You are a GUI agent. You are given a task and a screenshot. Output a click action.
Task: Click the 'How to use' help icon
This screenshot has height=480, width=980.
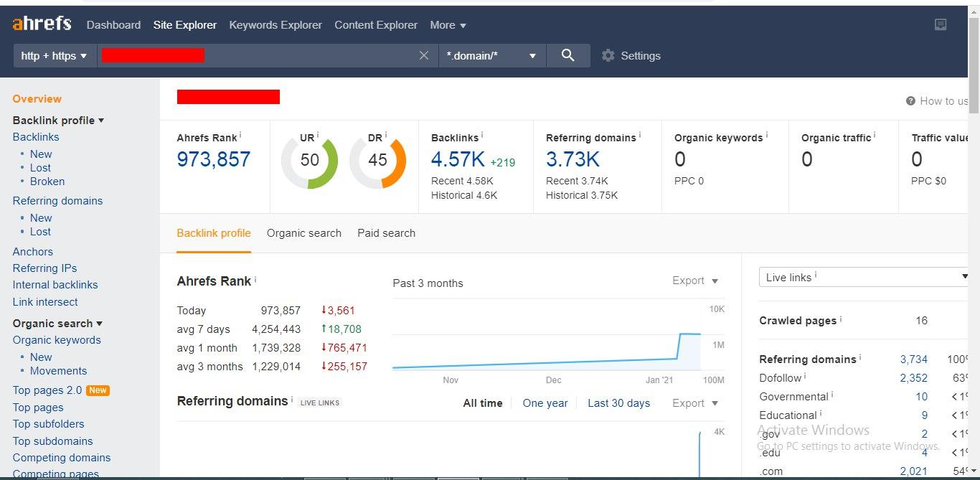click(x=910, y=101)
